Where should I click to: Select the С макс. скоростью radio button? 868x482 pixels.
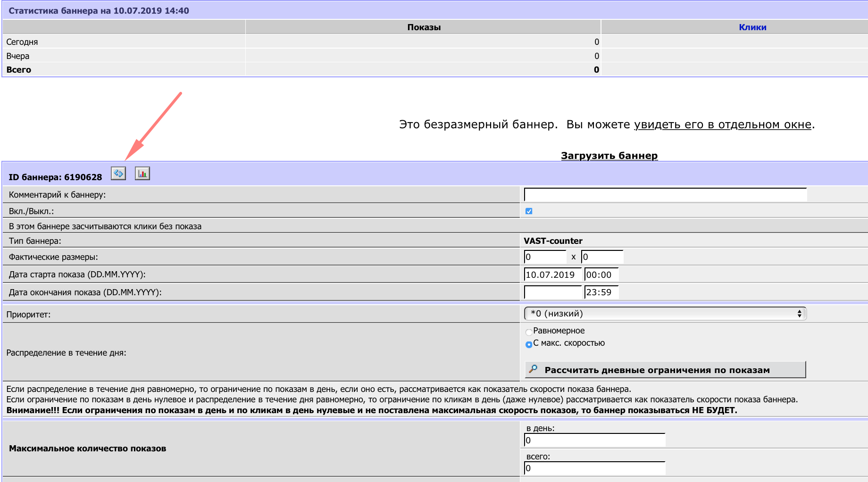[529, 344]
